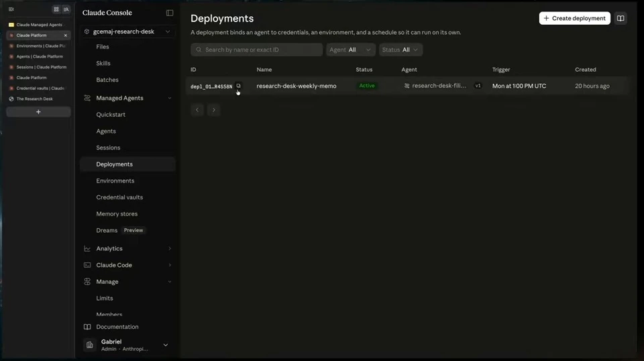Open Limits under Manage
Screen dimensions: 644x361
pos(105,298)
